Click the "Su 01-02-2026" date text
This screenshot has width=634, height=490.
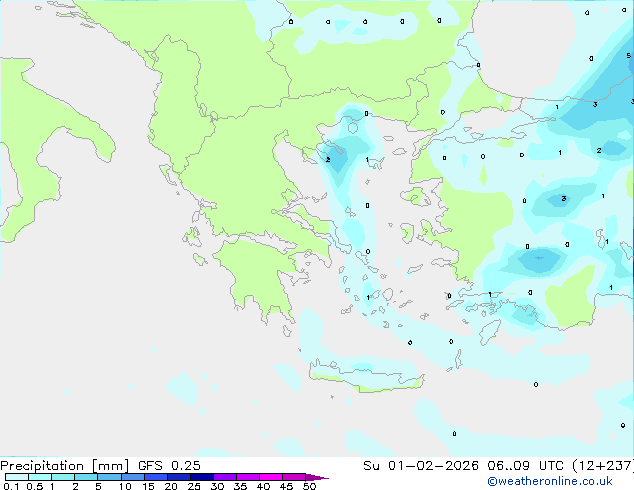[421, 466]
